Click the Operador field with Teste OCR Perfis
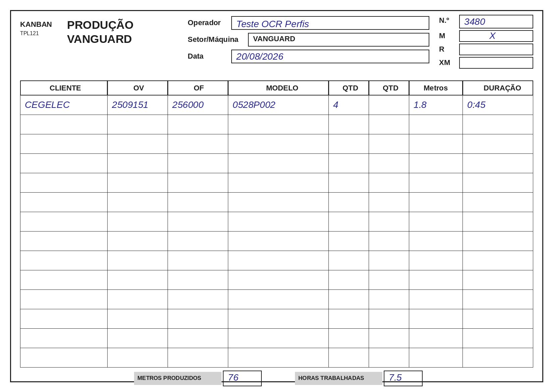Screen dimensions: 553x392 (330, 23)
